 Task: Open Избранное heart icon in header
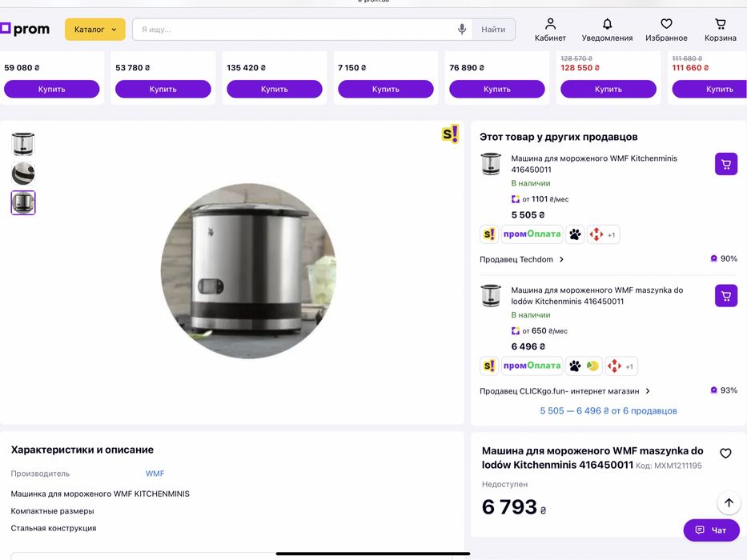666,30
